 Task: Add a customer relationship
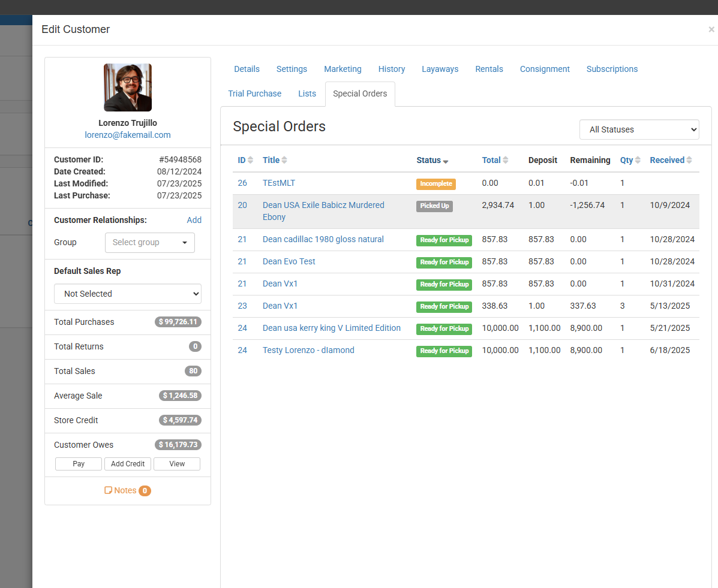click(x=194, y=220)
